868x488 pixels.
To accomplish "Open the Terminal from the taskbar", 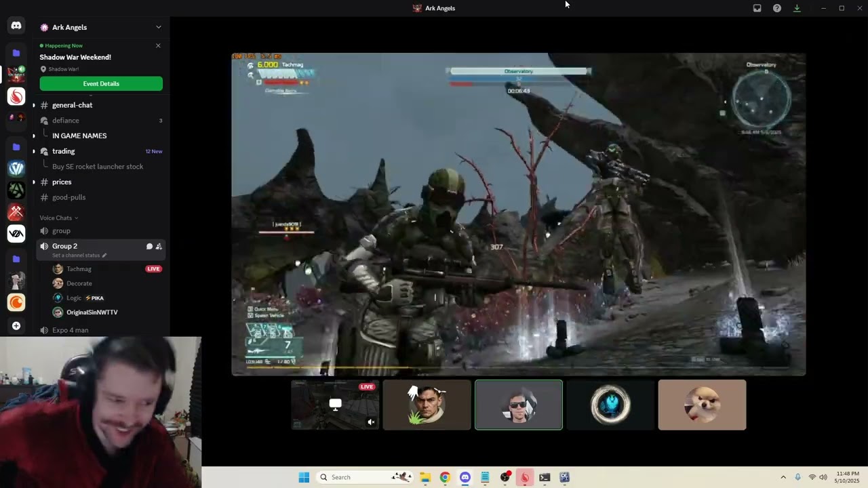I will pyautogui.click(x=545, y=477).
